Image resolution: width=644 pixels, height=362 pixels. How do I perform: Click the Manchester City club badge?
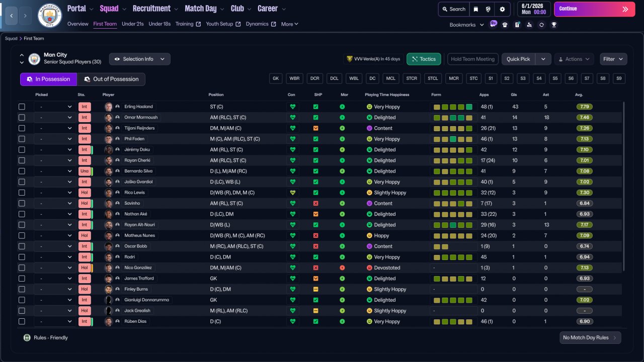(50, 16)
